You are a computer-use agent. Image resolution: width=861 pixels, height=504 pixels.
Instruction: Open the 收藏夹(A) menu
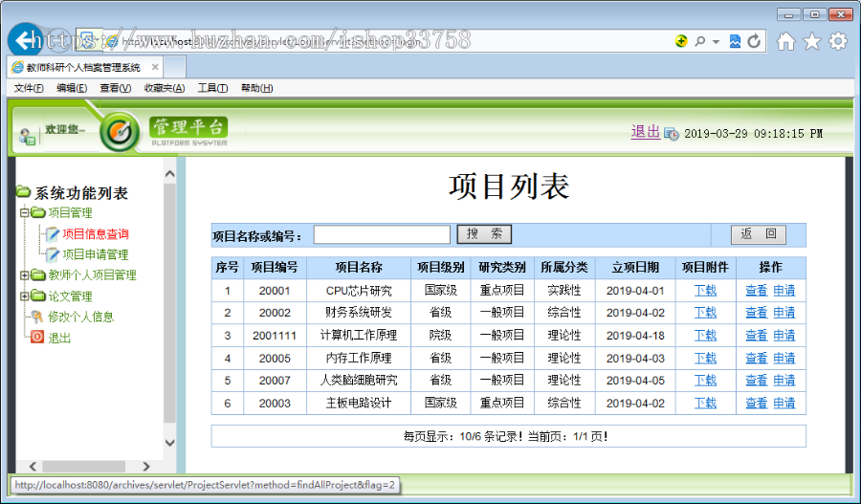point(165,88)
